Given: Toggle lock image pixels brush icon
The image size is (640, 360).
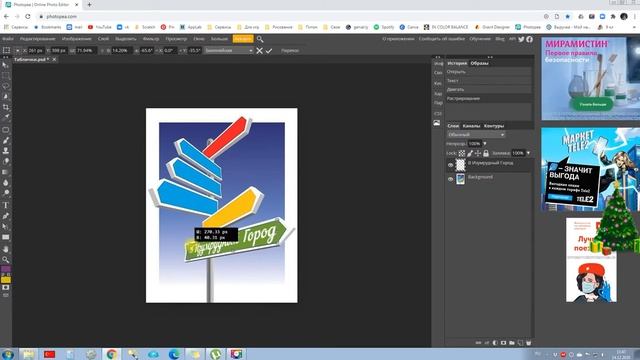Looking at the screenshot, I should point(470,153).
